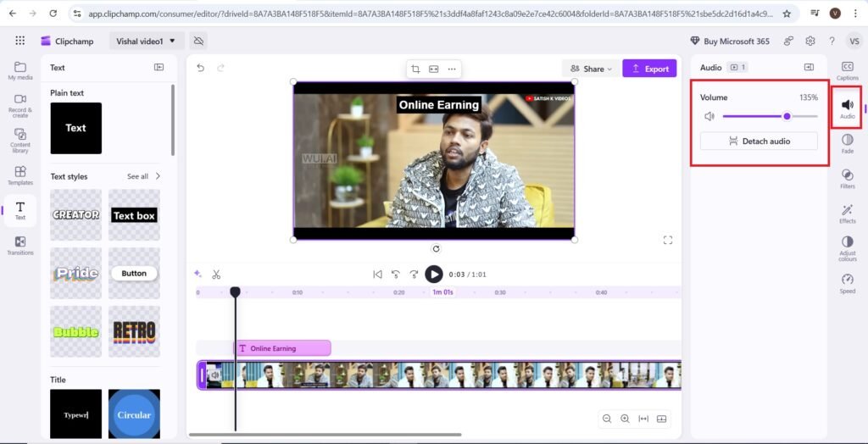The width and height of the screenshot is (868, 444).
Task: Mute audio using the volume speaker icon
Action: point(709,116)
